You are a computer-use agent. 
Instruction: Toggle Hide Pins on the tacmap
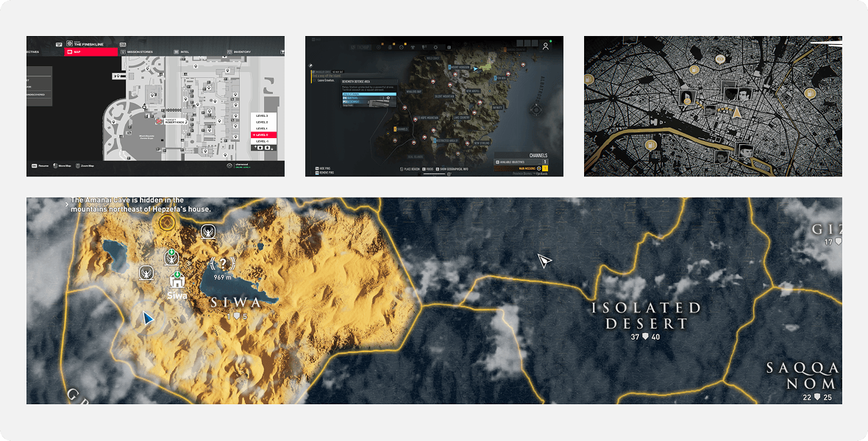point(324,168)
